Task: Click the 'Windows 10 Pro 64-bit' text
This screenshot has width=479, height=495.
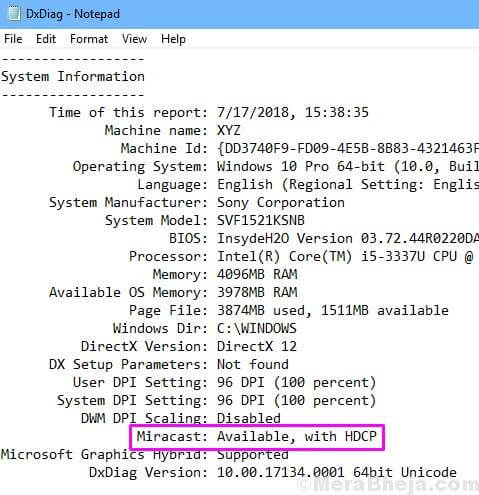Action: pyautogui.click(x=301, y=166)
